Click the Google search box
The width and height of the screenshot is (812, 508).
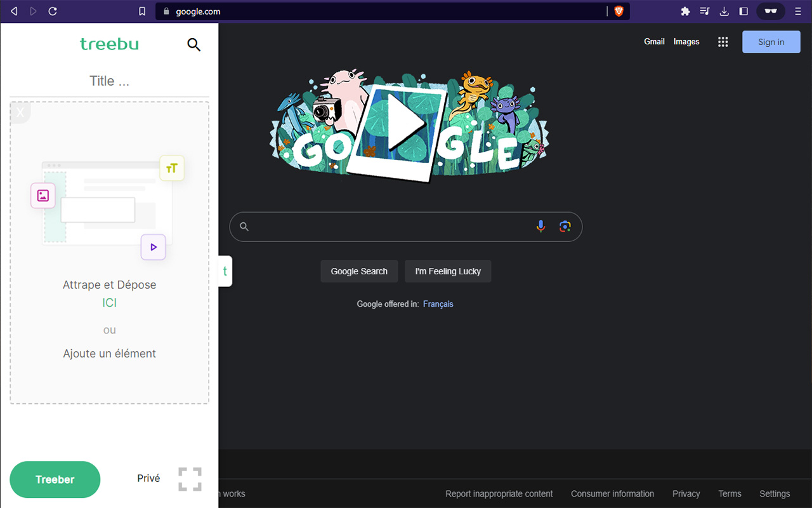pyautogui.click(x=406, y=227)
